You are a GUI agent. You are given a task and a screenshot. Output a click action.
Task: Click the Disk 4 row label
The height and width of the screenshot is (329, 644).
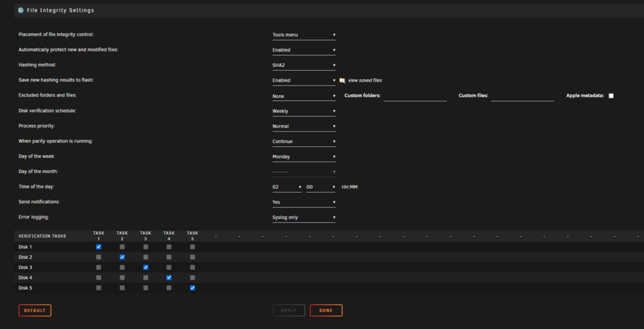point(25,277)
